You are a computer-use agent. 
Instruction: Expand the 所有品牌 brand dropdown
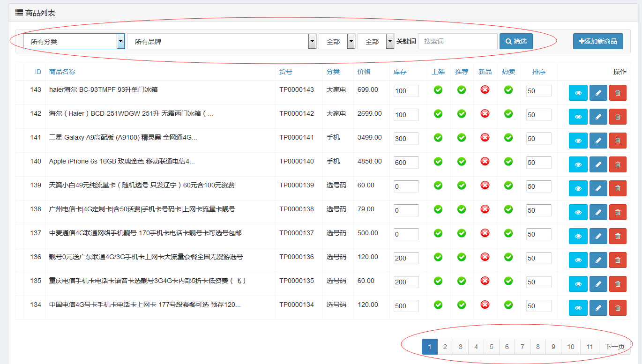[221, 42]
